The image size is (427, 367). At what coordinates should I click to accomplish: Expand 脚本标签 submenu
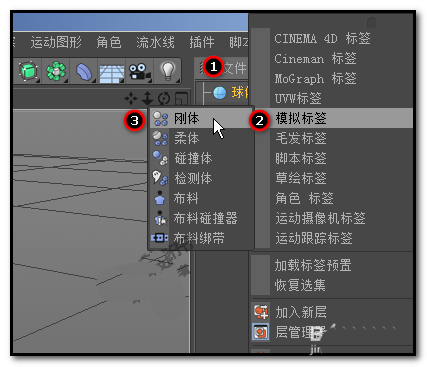click(x=301, y=158)
